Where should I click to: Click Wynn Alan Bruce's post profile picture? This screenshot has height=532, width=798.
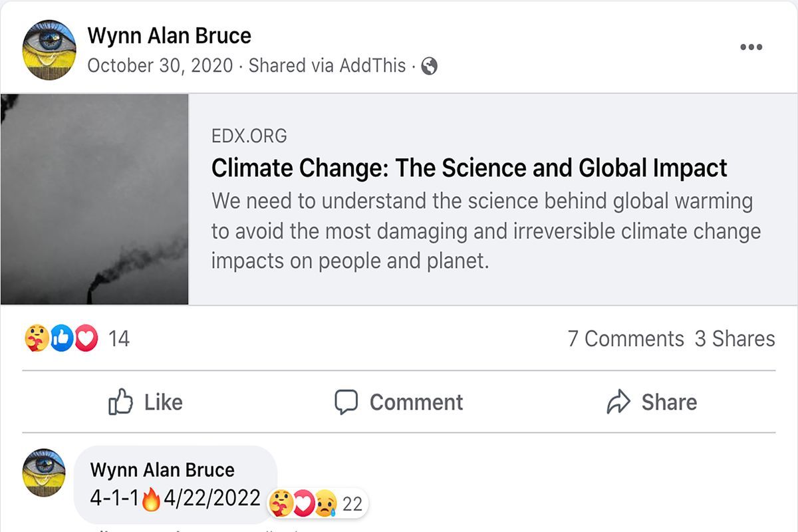point(49,50)
